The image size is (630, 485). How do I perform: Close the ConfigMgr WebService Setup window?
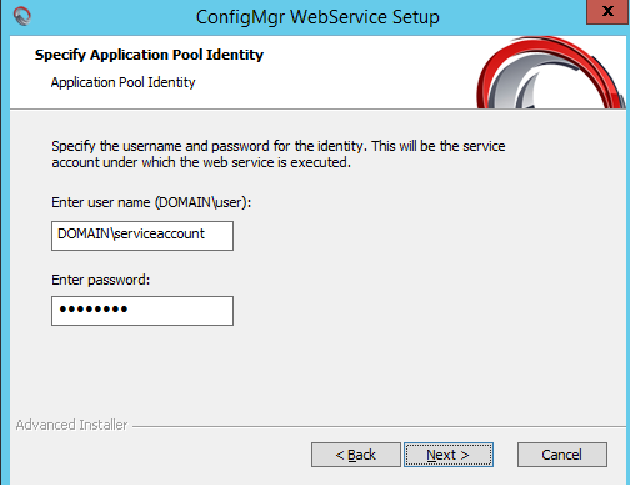pyautogui.click(x=605, y=13)
